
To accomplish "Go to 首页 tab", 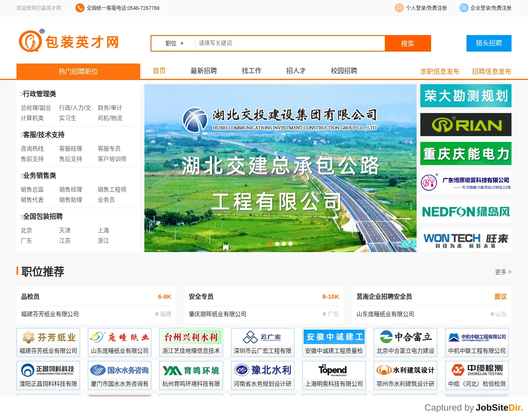I will coord(159,71).
